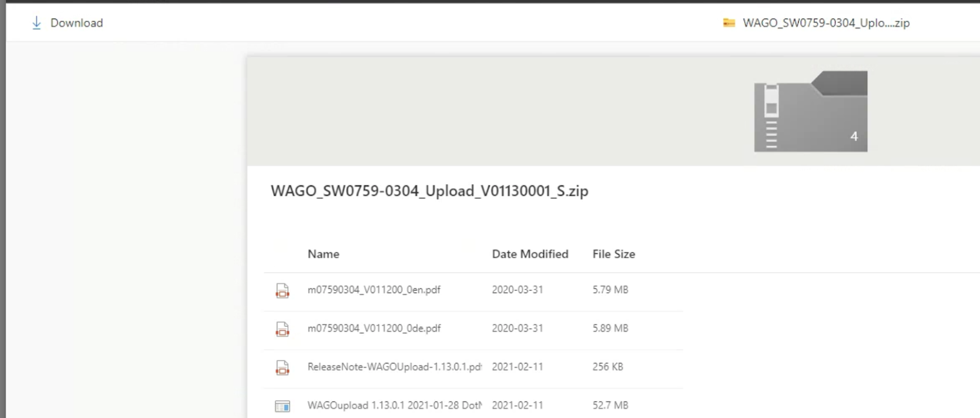Sort by Date Modified column header
Image resolution: width=980 pixels, height=418 pixels.
coord(530,254)
